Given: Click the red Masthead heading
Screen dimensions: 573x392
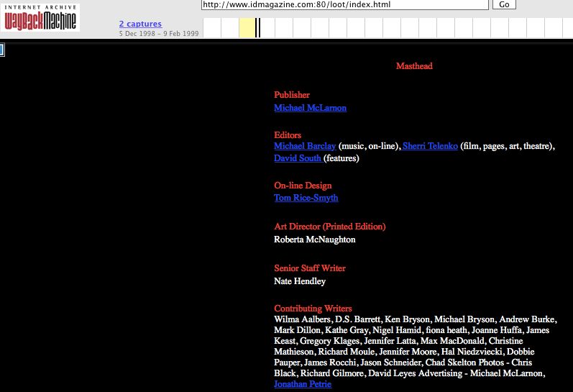Looking at the screenshot, I should [414, 66].
